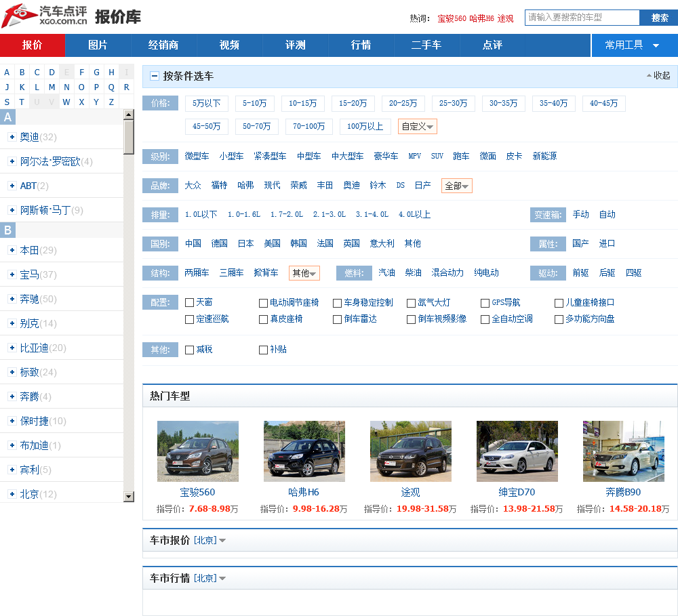
Task: Expand the 宾利 brand plus icon
Action: pyautogui.click(x=12, y=470)
